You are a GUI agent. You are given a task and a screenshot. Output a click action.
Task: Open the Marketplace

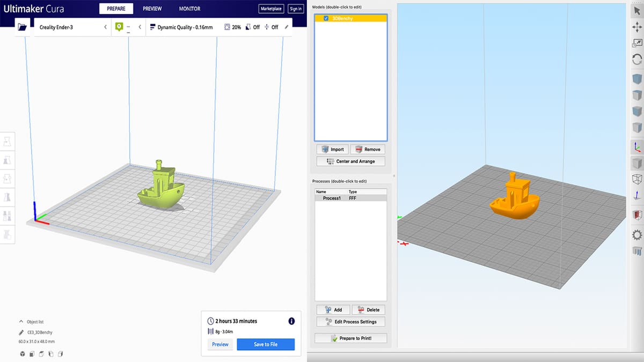272,9
